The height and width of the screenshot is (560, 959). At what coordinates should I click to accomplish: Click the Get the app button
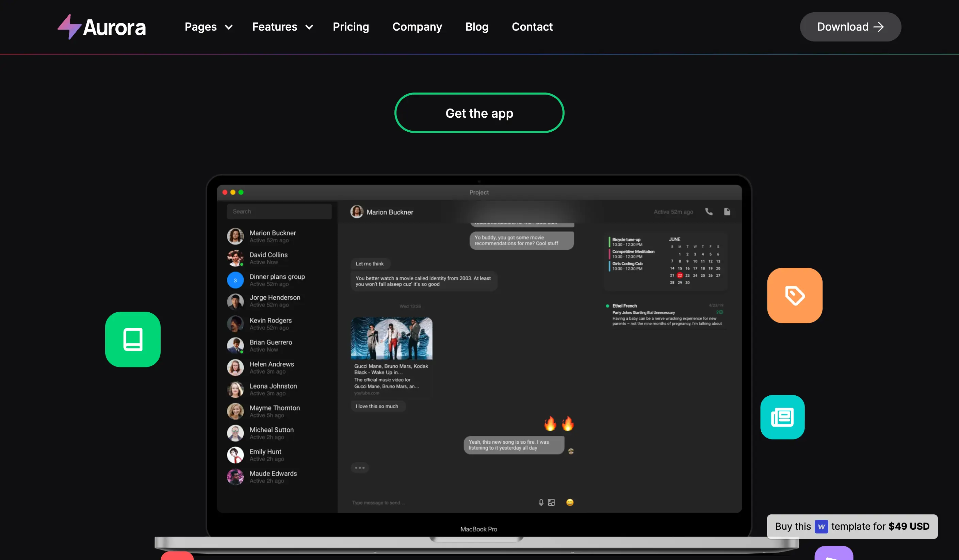click(x=479, y=113)
